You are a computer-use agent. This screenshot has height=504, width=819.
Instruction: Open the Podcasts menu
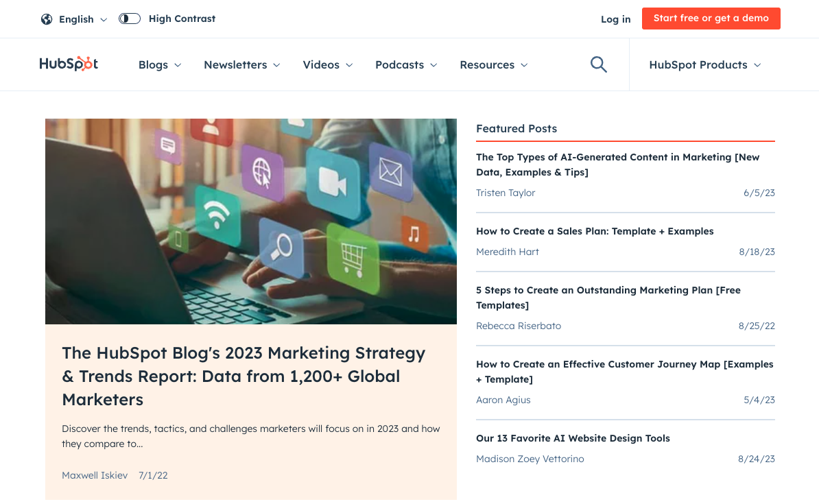pyautogui.click(x=406, y=64)
